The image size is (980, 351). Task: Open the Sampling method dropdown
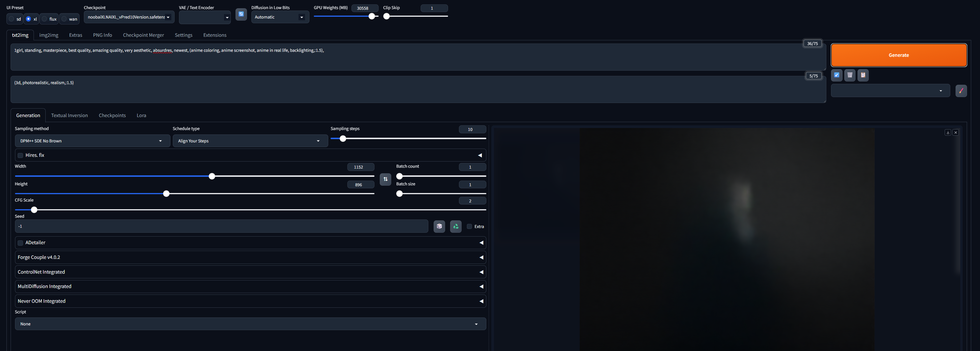tap(92, 141)
